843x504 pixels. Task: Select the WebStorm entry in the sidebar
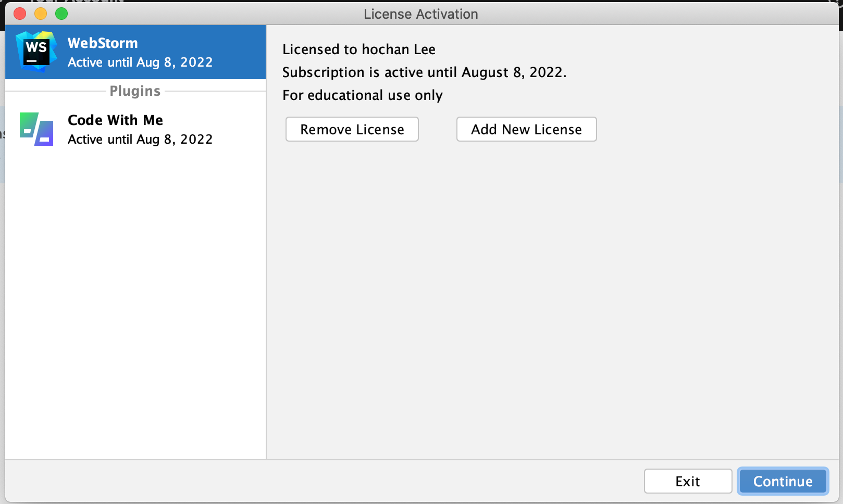(135, 52)
